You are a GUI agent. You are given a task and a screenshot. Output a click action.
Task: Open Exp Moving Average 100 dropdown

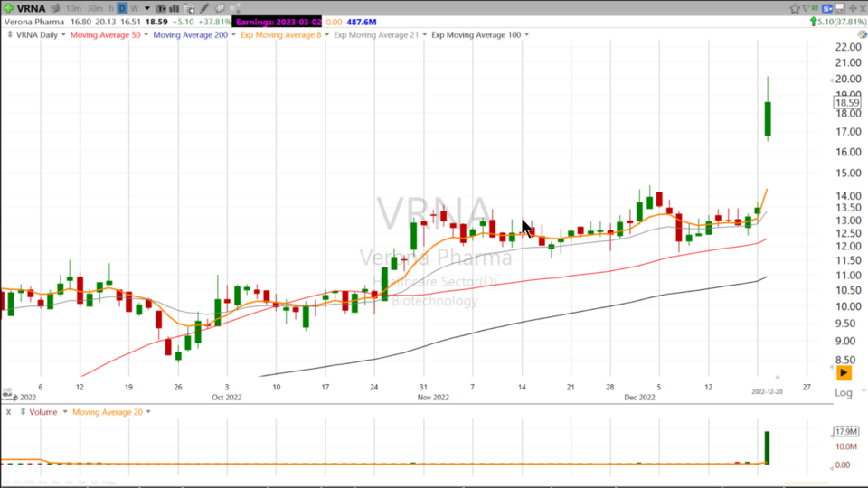526,35
